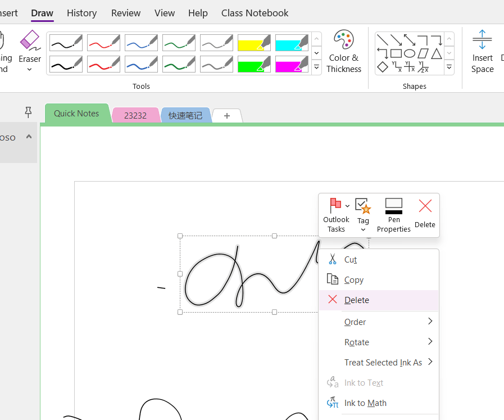Click Delete in the mini toolbar
The height and width of the screenshot is (420, 504).
(425, 214)
